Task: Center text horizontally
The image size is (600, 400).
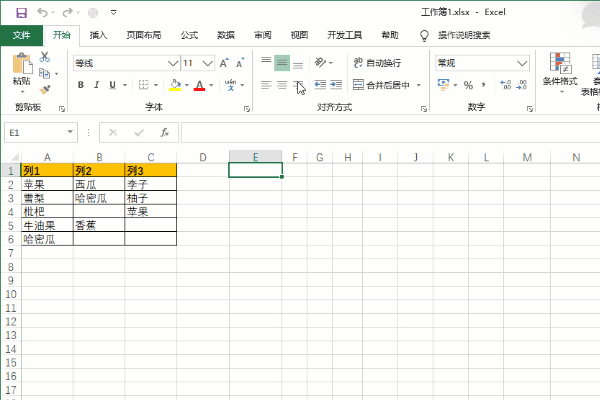Action: click(282, 85)
